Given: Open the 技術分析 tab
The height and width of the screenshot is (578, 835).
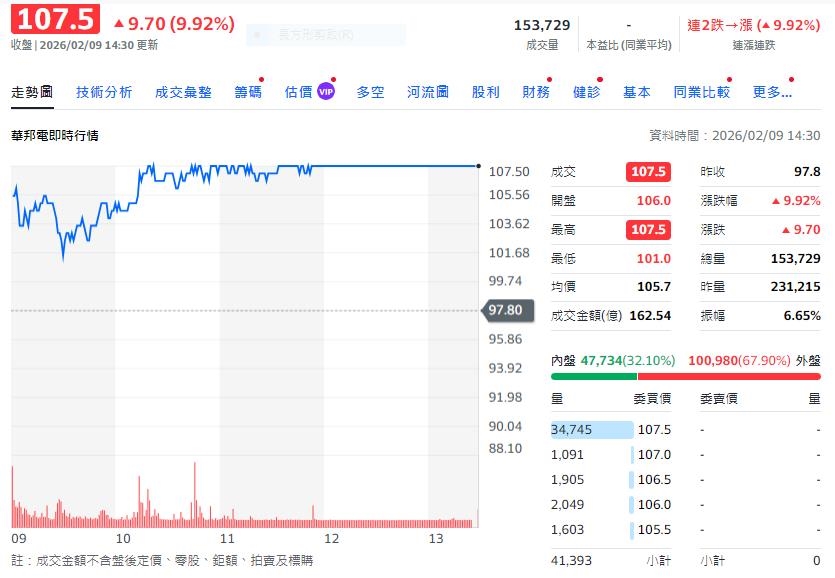Looking at the screenshot, I should (104, 92).
